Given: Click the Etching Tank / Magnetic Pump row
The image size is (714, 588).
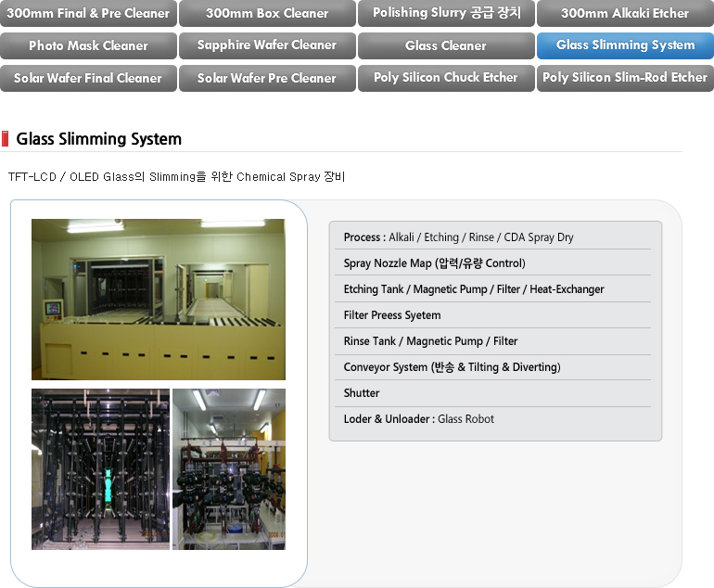Looking at the screenshot, I should (492, 289).
